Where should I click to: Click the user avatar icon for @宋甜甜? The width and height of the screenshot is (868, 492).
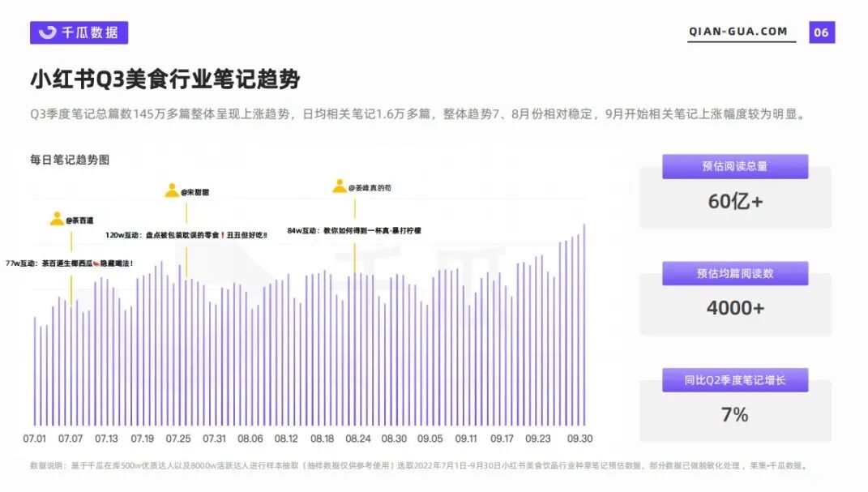[172, 190]
